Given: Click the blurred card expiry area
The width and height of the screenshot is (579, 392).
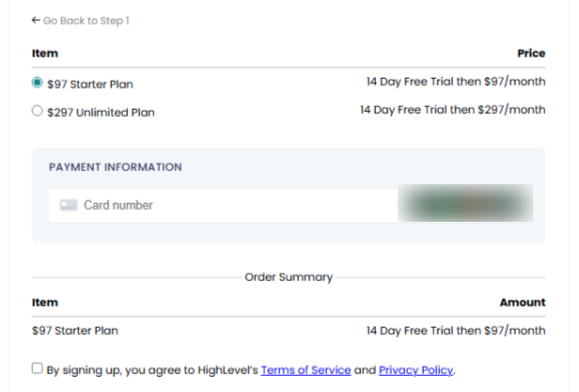Looking at the screenshot, I should click(x=464, y=205).
